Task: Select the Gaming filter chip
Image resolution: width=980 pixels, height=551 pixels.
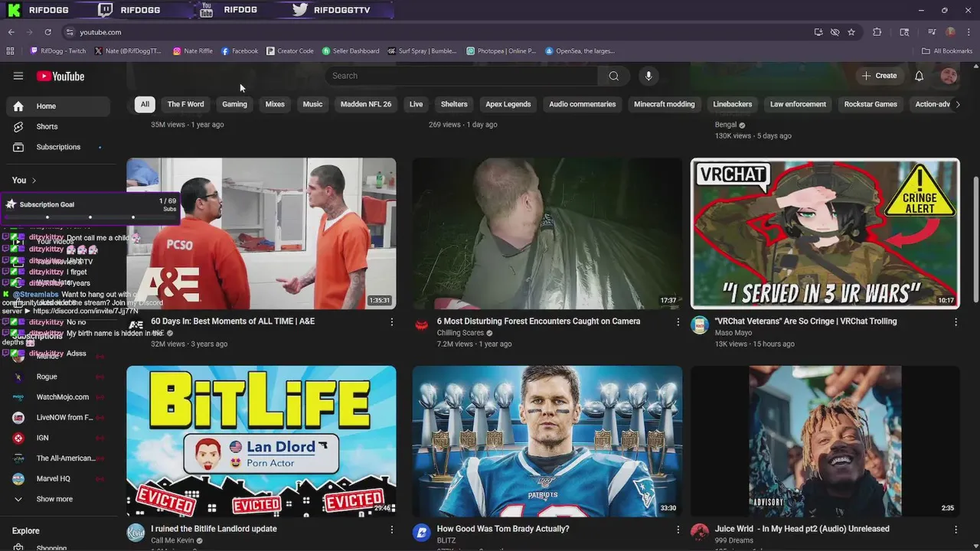Action: (234, 104)
